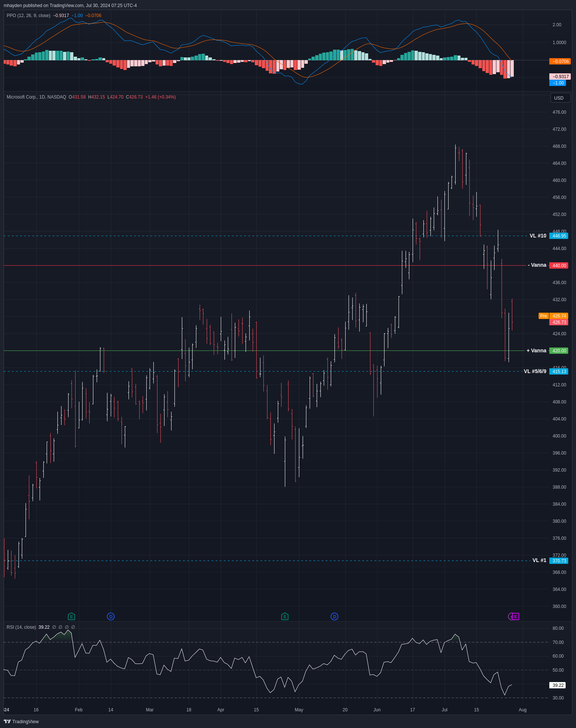Image resolution: width=576 pixels, height=728 pixels.
Task: Click the orange Pre pre-market badge
Action: (543, 316)
